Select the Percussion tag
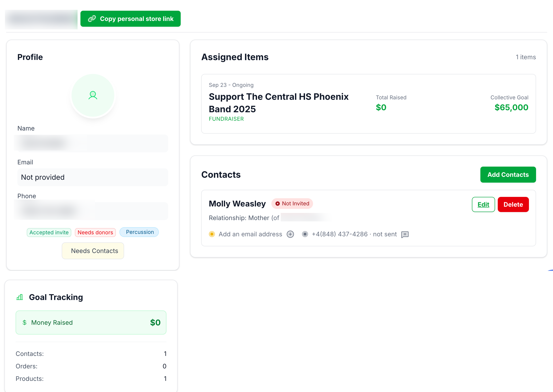553x392 pixels. (x=139, y=232)
